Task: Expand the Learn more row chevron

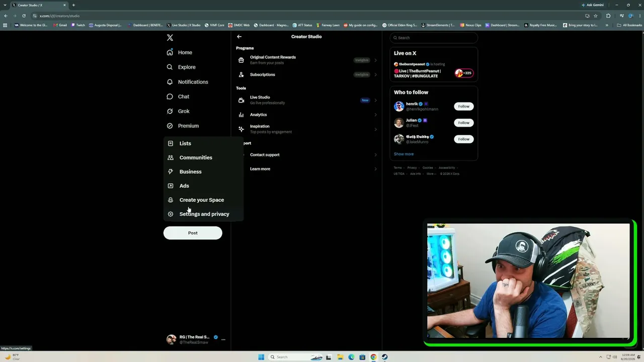Action: pos(375,169)
